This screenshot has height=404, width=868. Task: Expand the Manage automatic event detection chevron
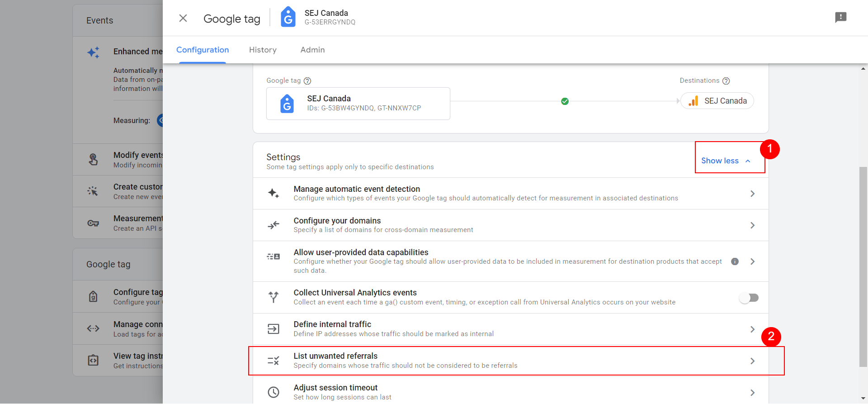coord(752,194)
